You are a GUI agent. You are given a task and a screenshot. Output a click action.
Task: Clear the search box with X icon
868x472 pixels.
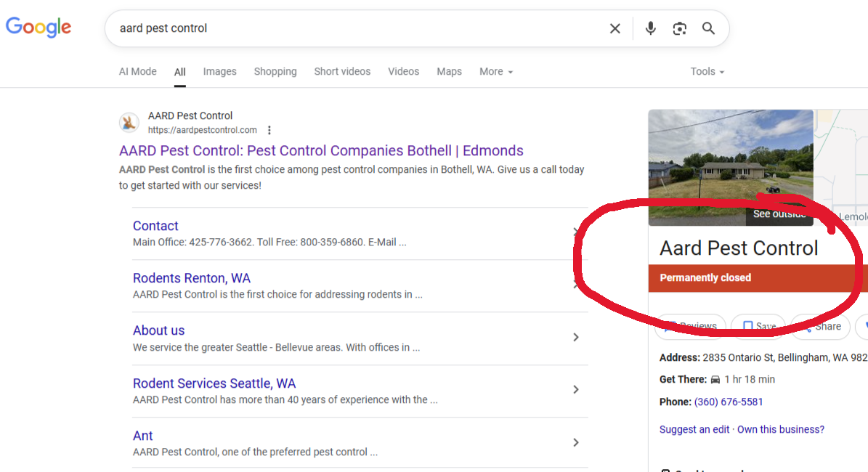[615, 28]
